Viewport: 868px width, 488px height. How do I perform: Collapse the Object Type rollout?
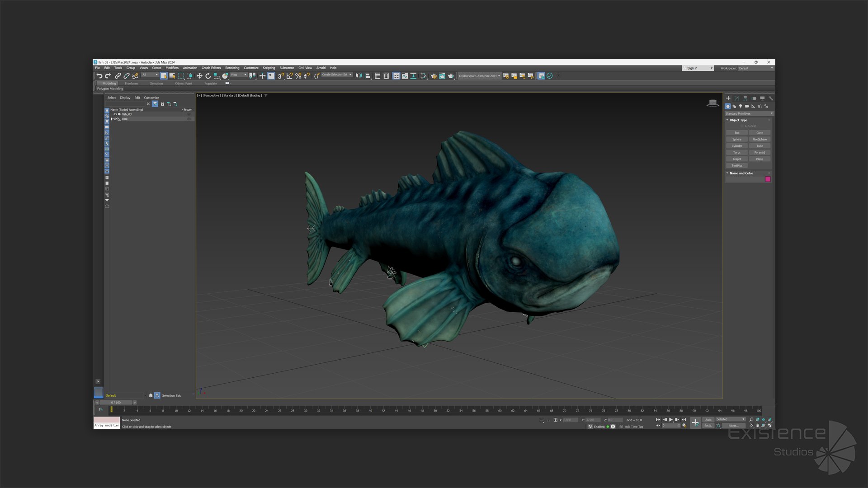[727, 120]
